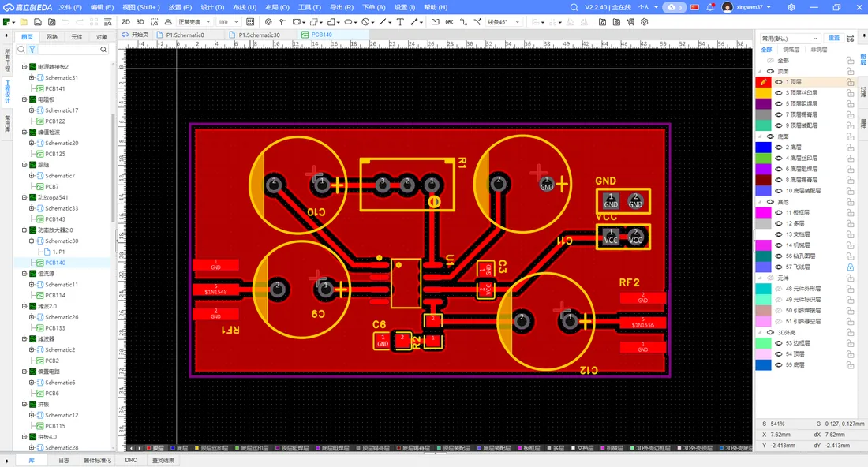Select PCB143 in the project tree
Viewport: 868px width, 467px height.
[54, 219]
